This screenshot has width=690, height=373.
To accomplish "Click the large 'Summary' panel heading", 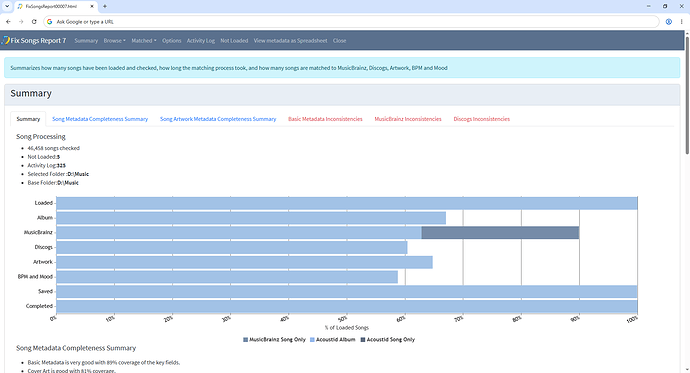I will (x=31, y=93).
